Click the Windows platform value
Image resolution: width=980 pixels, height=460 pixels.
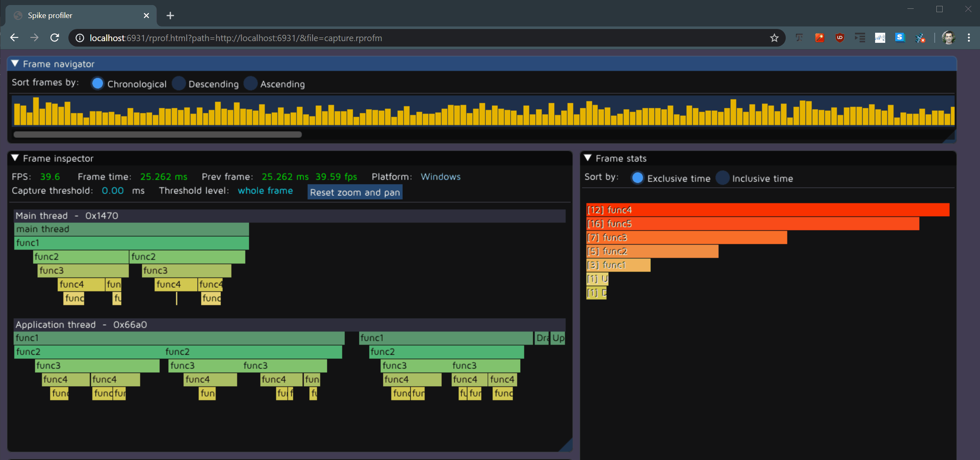click(x=440, y=177)
